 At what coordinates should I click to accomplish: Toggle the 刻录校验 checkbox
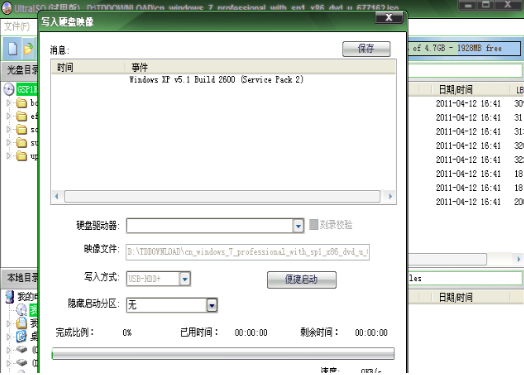[x=313, y=224]
